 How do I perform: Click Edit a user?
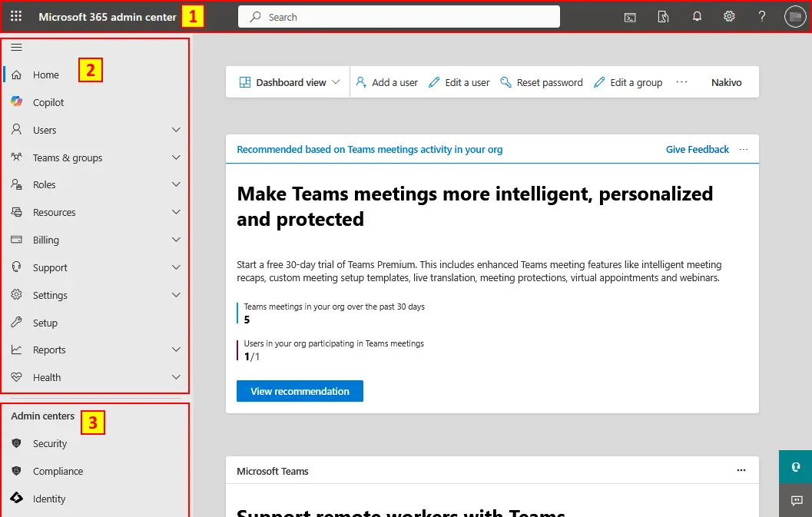pyautogui.click(x=459, y=82)
